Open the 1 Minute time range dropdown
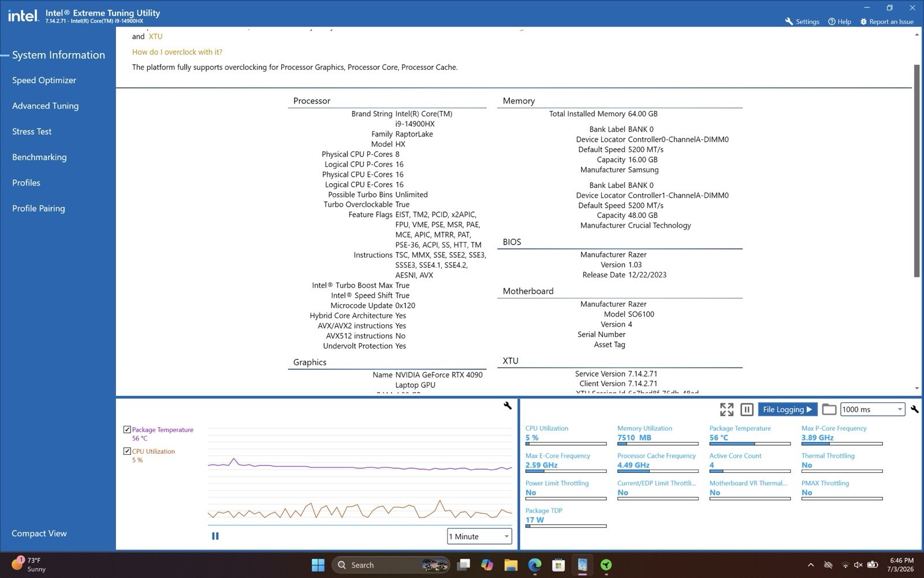The image size is (924, 578). pos(479,536)
